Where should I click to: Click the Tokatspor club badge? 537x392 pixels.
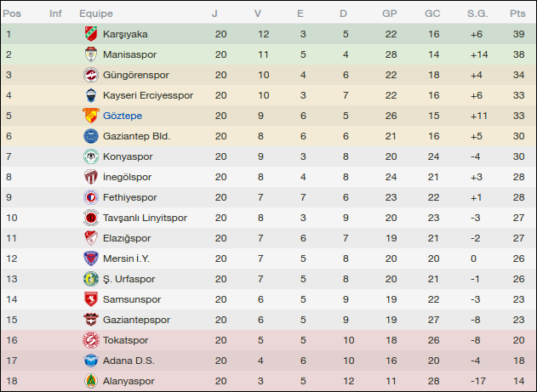pos(90,340)
